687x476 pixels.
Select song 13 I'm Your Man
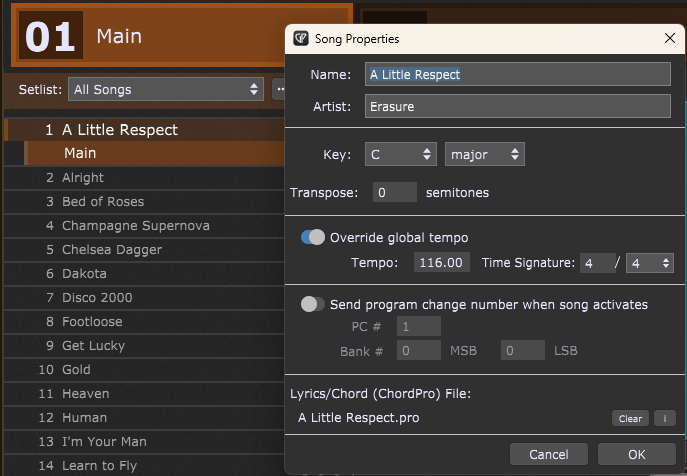(145, 442)
